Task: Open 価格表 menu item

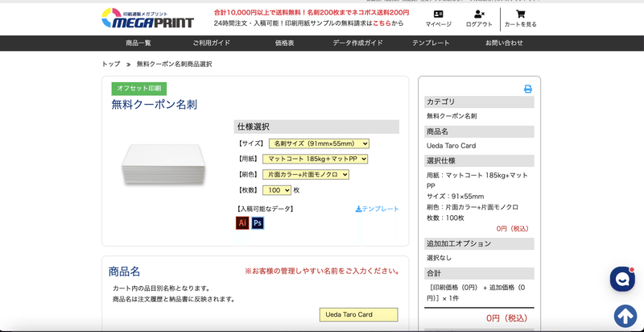Action: [x=285, y=43]
